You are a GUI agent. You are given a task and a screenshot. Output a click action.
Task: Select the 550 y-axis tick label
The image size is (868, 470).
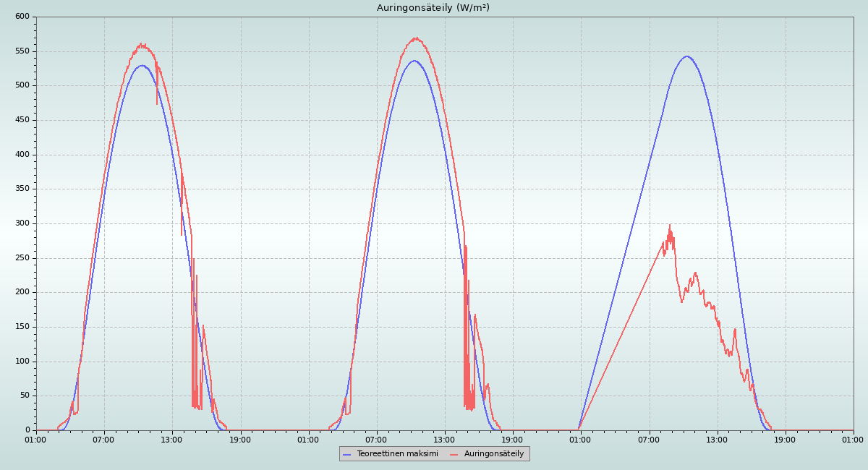click(22, 51)
